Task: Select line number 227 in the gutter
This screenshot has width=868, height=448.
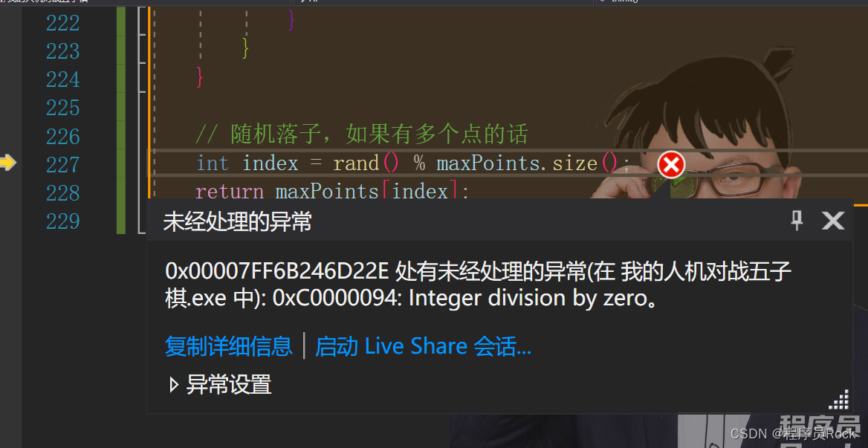Action: [x=62, y=164]
